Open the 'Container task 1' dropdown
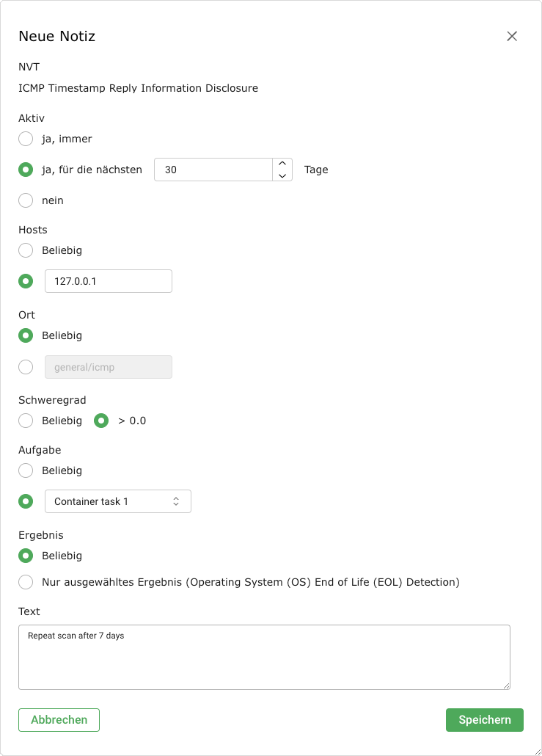 point(117,501)
